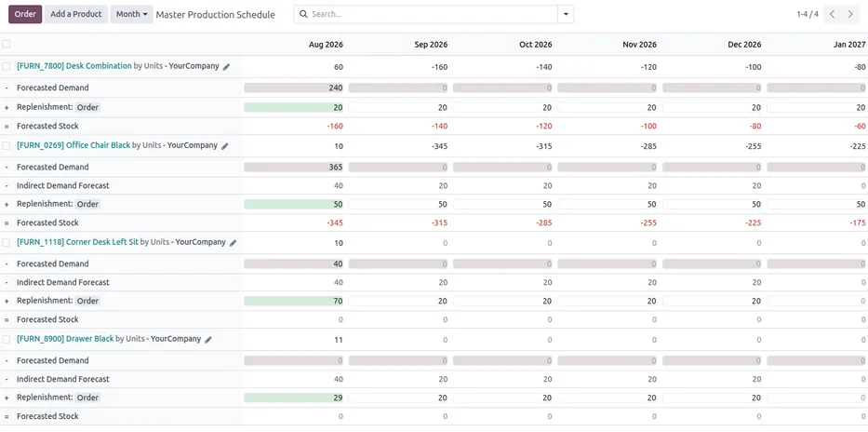
Task: Click Corner Desk Indirect Demand Forecast label
Action: coord(63,282)
